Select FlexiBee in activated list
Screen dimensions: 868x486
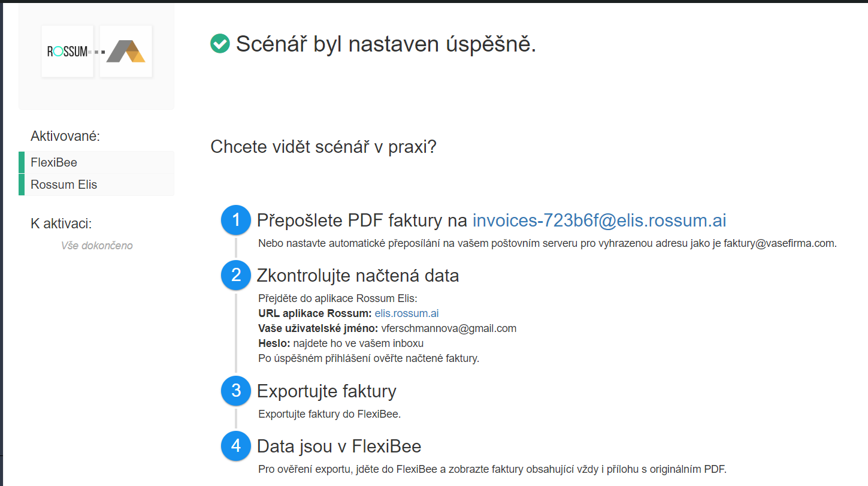[54, 162]
